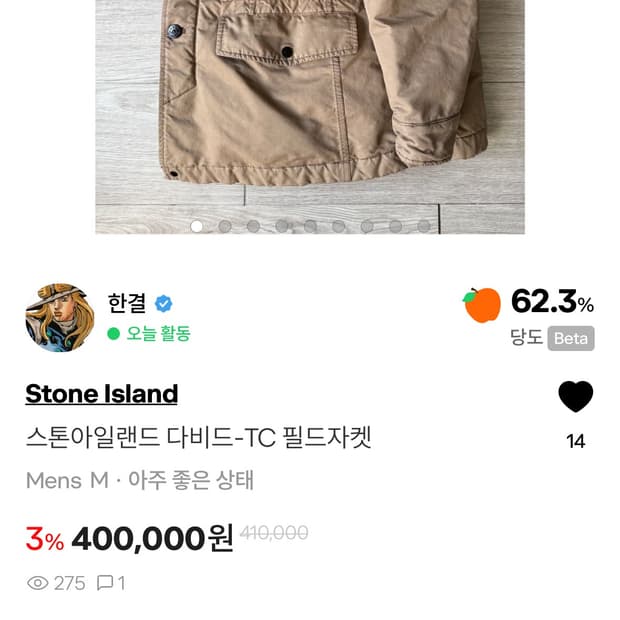Go to the last carousel dot
Screen dimensions: 620x620
(424, 226)
